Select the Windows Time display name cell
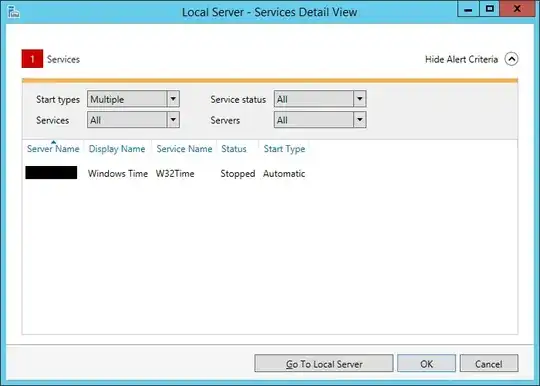This screenshot has width=540, height=386. coord(118,174)
